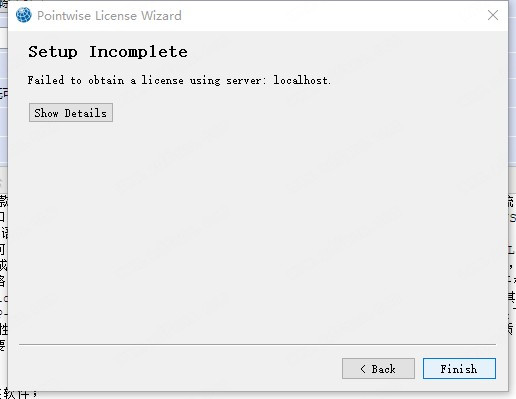
Task: Click the word license in the failure message
Action: coord(162,80)
